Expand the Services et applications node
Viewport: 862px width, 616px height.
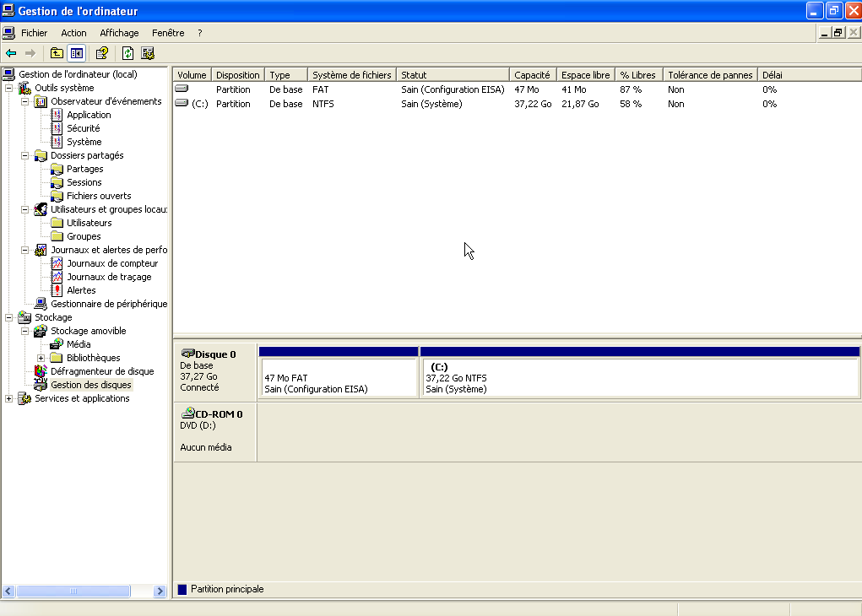(x=8, y=398)
